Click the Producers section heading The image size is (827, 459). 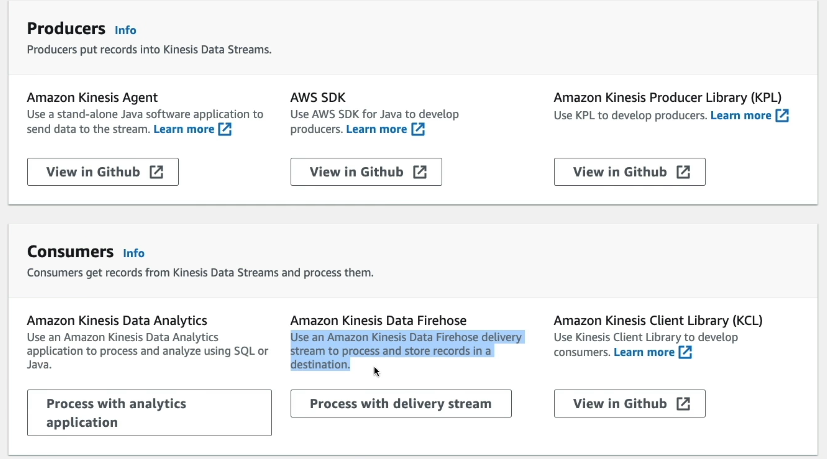point(66,28)
